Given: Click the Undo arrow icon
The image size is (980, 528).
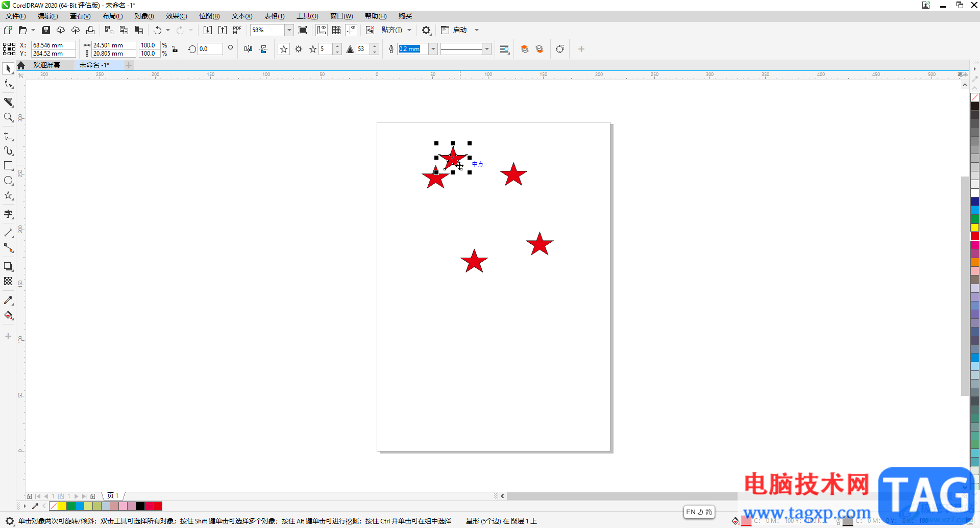Looking at the screenshot, I should pos(158,30).
